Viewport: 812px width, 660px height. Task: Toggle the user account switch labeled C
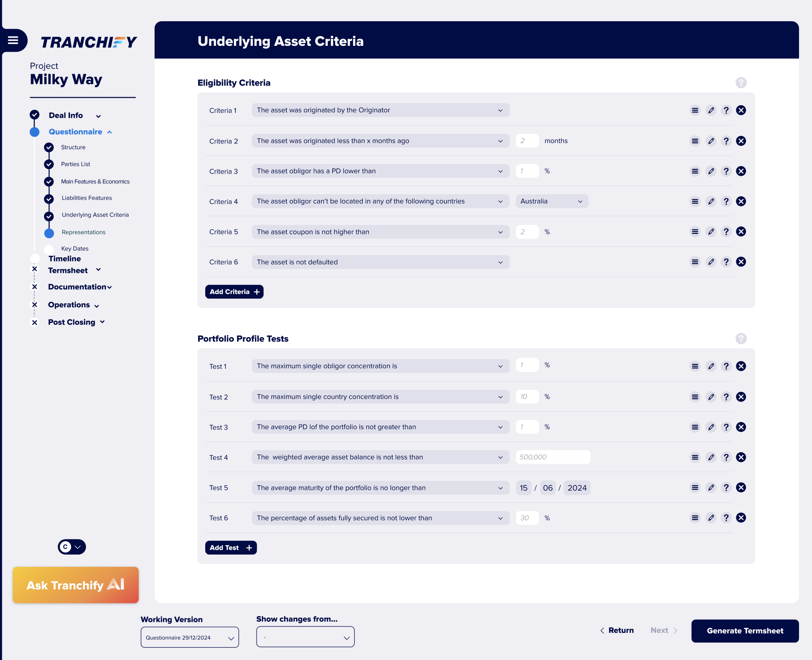click(x=72, y=547)
